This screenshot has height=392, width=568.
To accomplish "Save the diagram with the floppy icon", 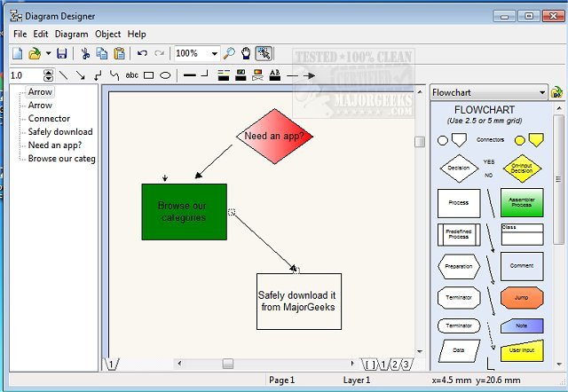I will point(62,53).
